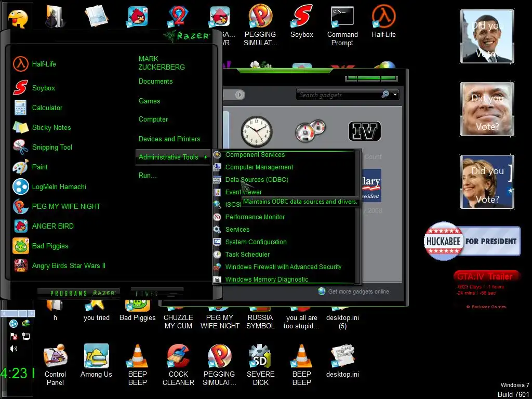
Task: Launch Among Us from the desktop
Action: pyautogui.click(x=96, y=361)
